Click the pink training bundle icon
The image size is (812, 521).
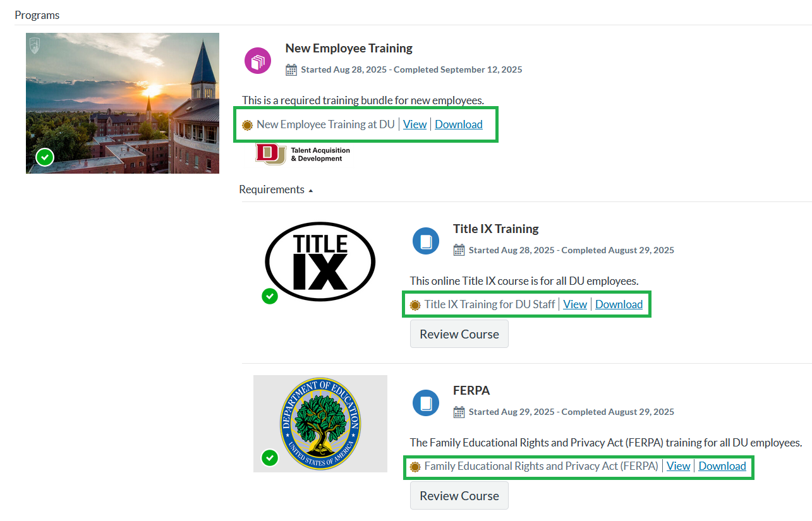pos(257,60)
